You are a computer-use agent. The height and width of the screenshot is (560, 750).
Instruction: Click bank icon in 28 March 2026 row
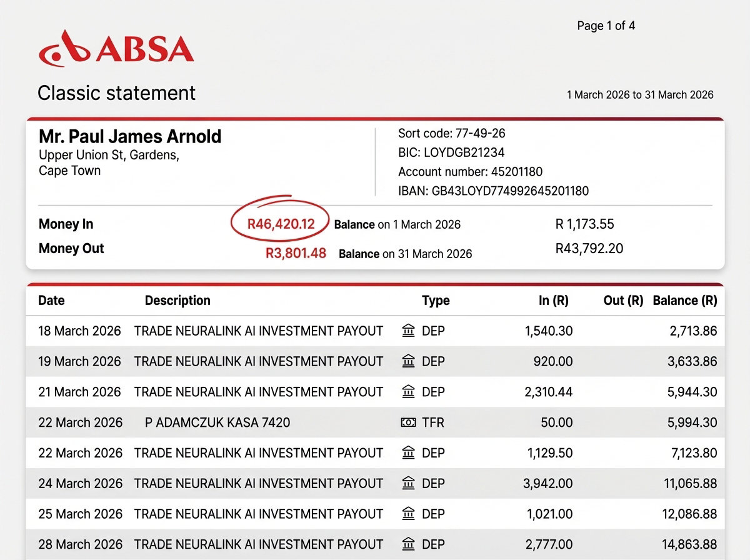(408, 544)
